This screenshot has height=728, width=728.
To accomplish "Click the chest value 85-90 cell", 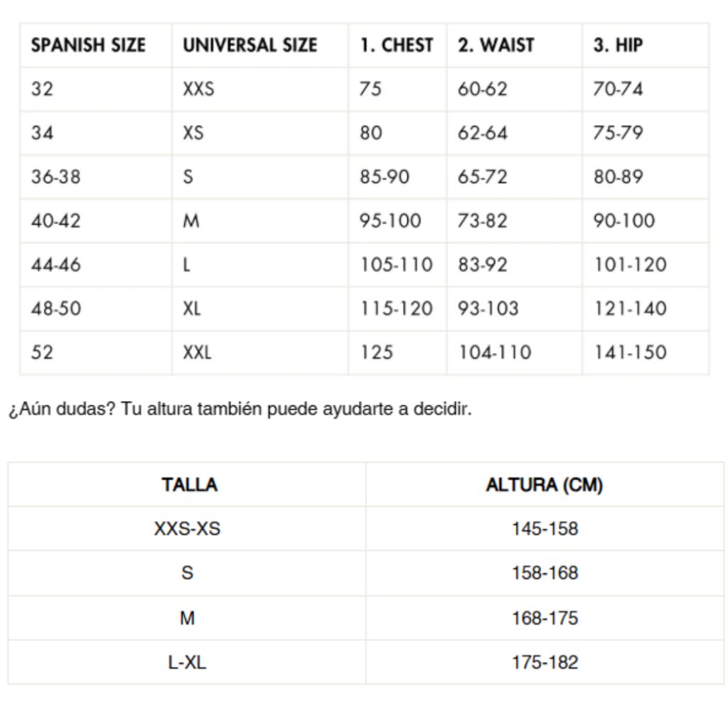I will click(x=385, y=177).
